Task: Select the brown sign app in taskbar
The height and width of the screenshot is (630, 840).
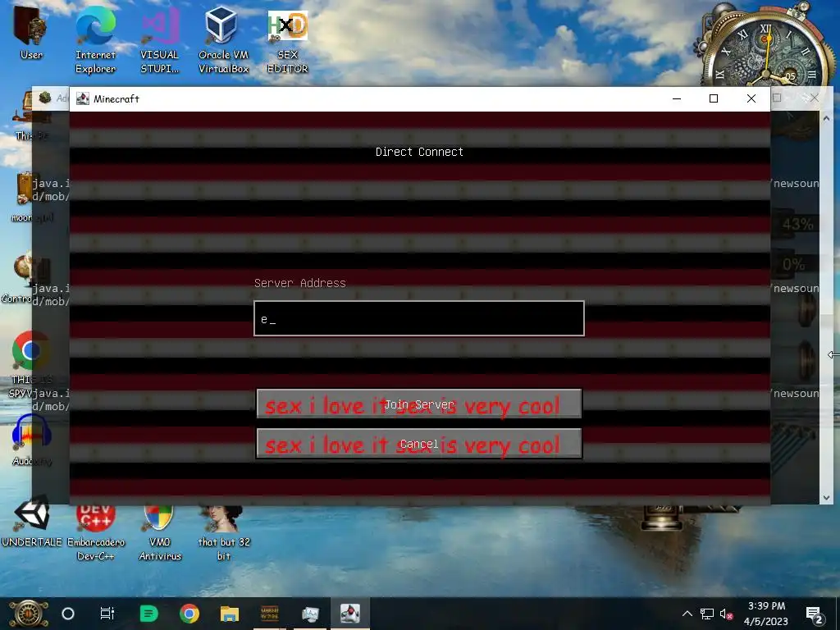Action: 269,614
